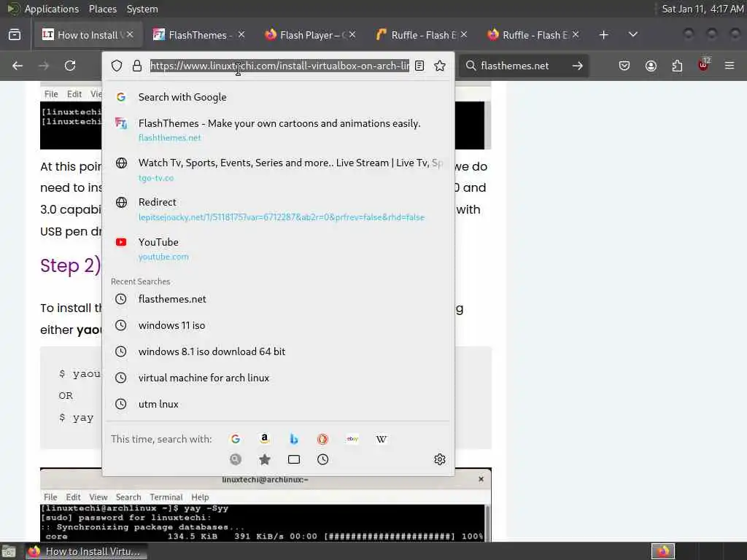Image resolution: width=747 pixels, height=560 pixels.
Task: Open the Firefox View button
Action: [15, 35]
